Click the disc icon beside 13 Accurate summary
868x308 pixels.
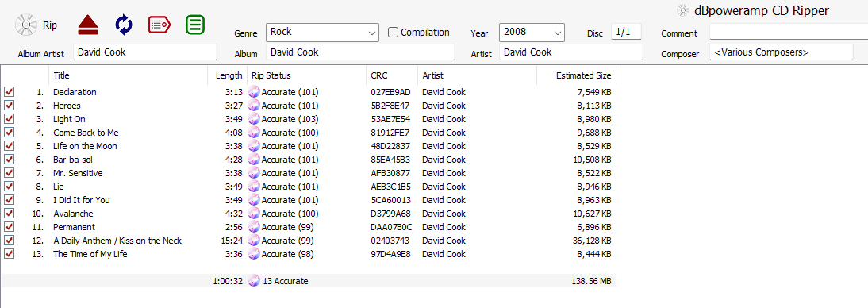pos(254,281)
